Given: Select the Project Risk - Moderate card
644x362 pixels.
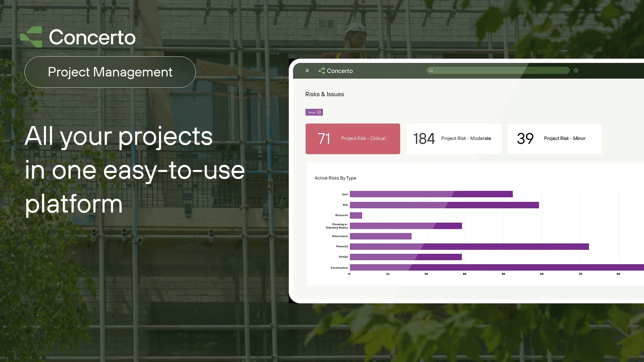Looking at the screenshot, I should coord(454,139).
